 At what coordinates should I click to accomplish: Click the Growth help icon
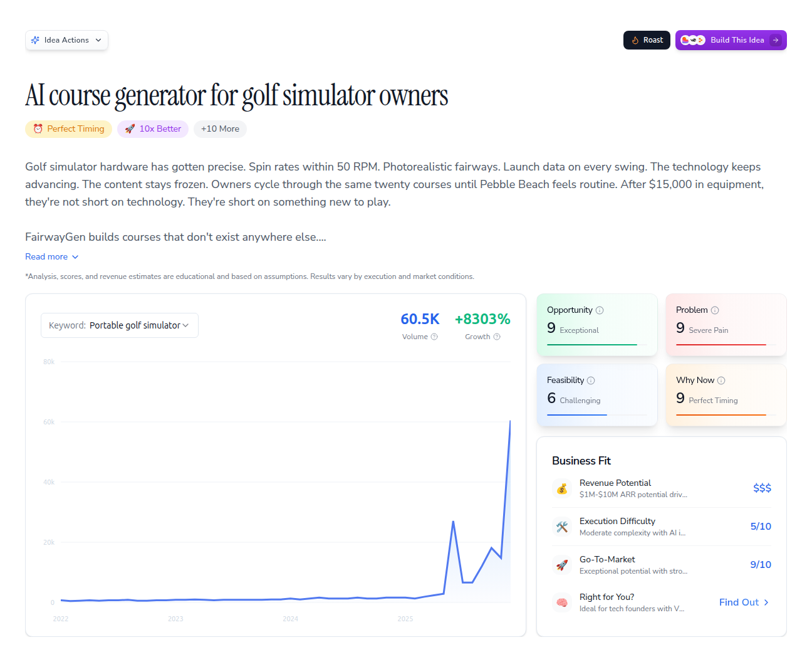coord(497,337)
